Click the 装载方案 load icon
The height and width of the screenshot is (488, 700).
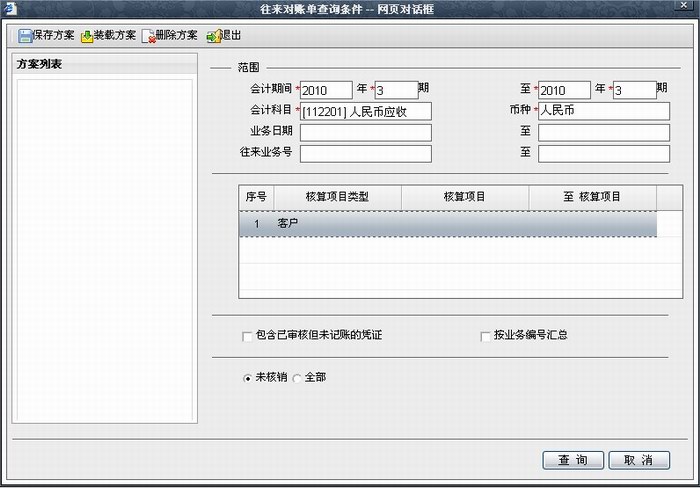tap(87, 36)
